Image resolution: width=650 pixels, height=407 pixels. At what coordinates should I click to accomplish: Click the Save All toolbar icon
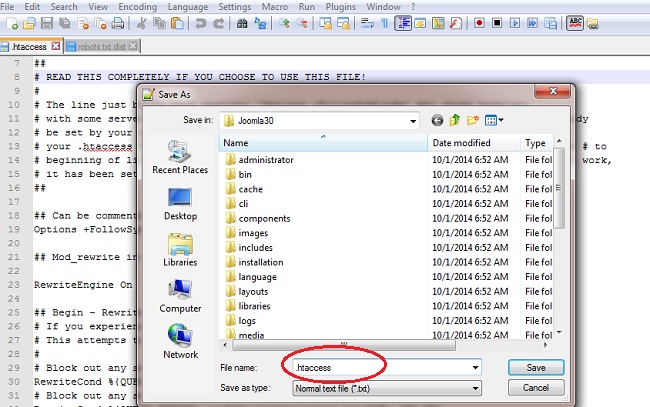click(x=65, y=23)
